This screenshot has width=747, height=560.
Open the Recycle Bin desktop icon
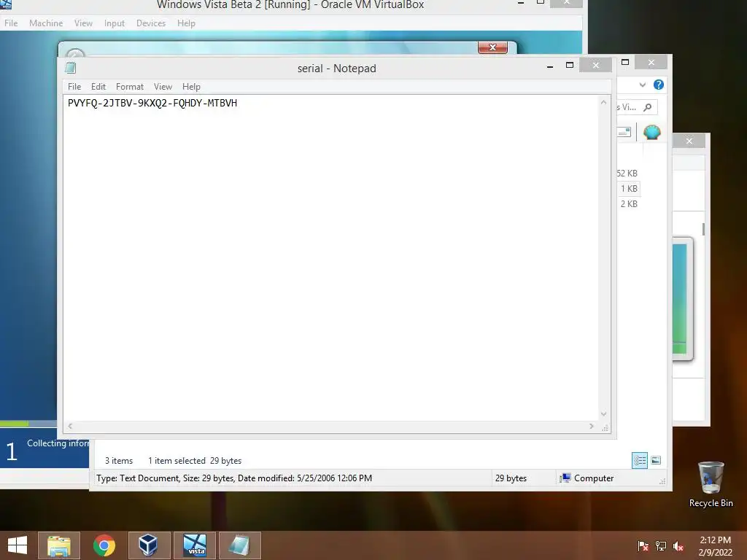click(x=711, y=484)
